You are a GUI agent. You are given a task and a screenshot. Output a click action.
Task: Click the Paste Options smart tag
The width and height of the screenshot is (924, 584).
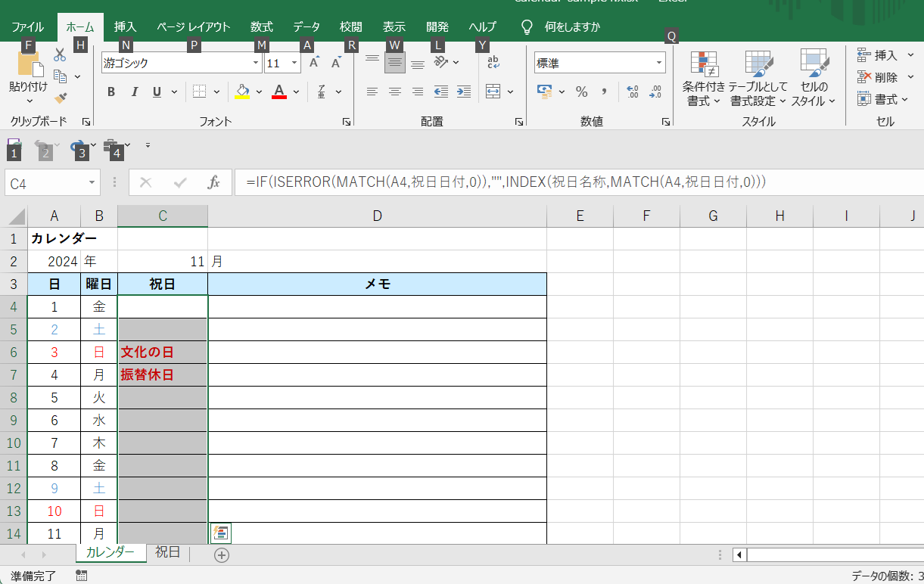[220, 533]
